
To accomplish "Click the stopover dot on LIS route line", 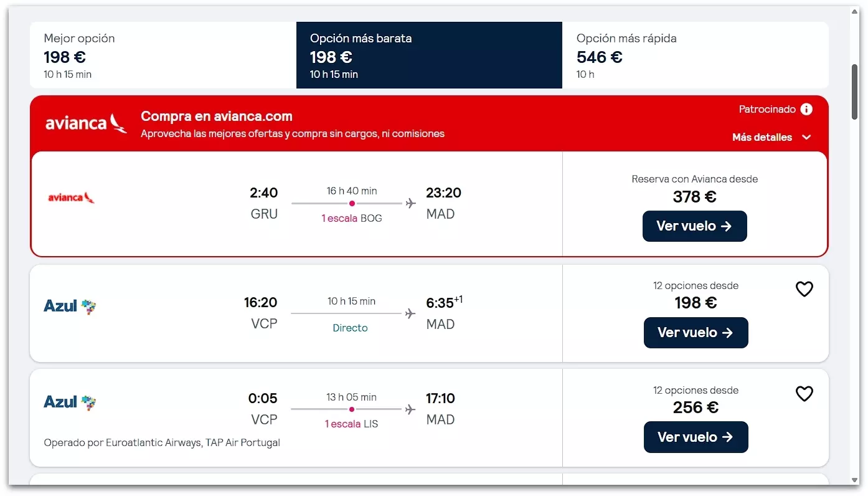I will coord(352,409).
